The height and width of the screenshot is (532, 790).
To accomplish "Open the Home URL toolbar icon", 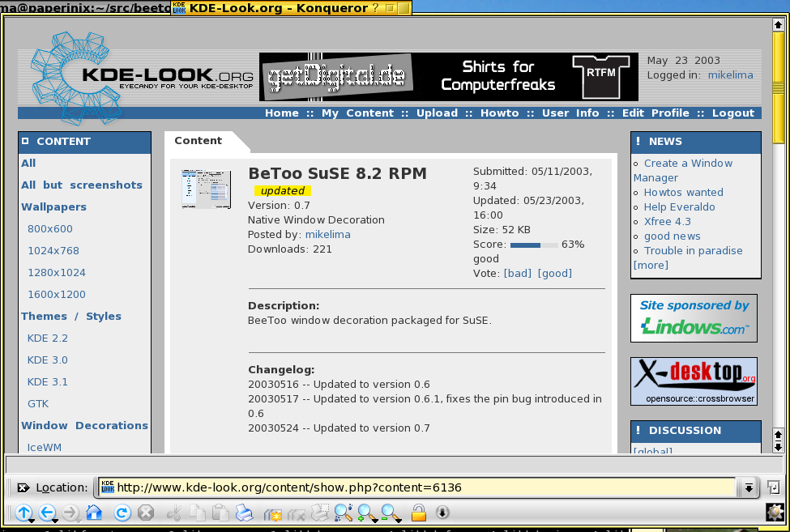I will [x=94, y=513].
